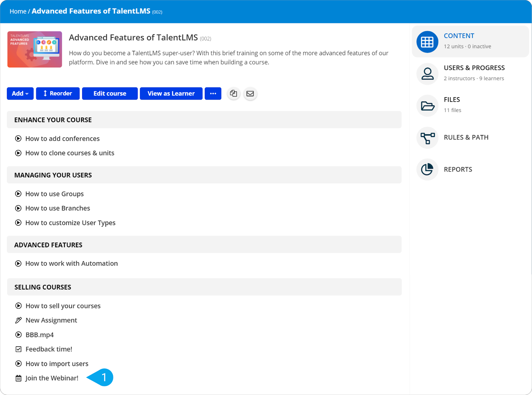Click the 2 instructors · 9 learners text
Image resolution: width=532 pixels, height=395 pixels.
[x=474, y=79]
